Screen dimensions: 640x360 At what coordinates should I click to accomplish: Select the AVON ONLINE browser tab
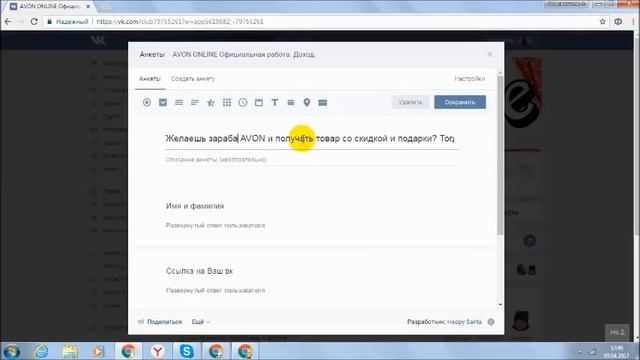(x=50, y=7)
